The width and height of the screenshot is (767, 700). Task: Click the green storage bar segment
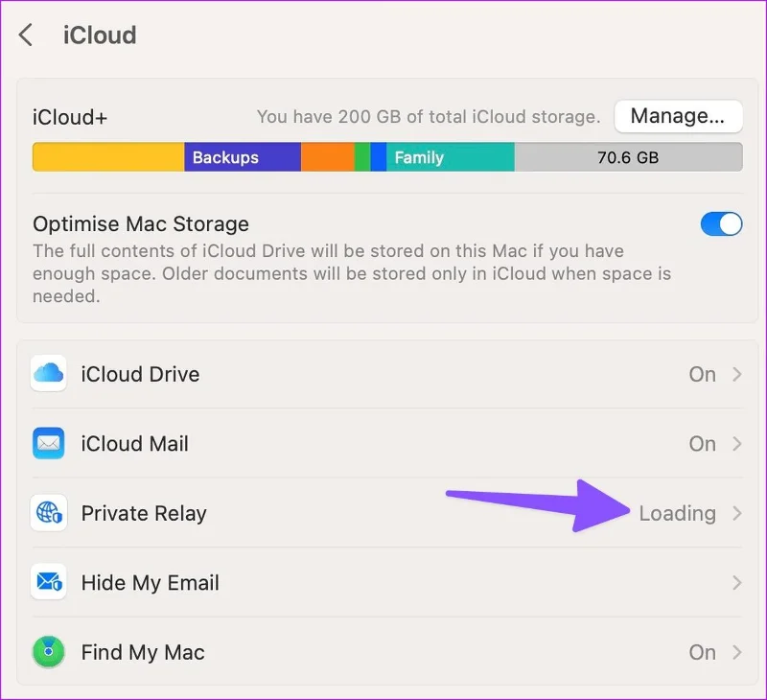coord(362,157)
